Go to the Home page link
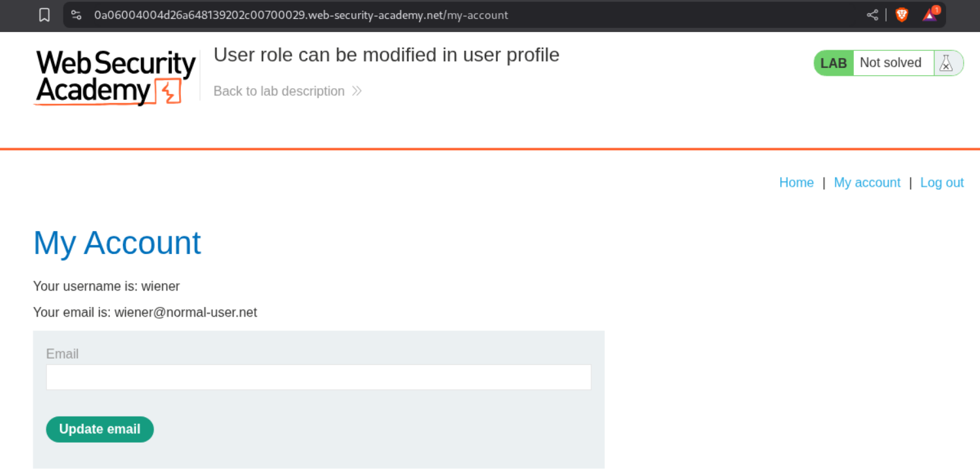 tap(796, 183)
